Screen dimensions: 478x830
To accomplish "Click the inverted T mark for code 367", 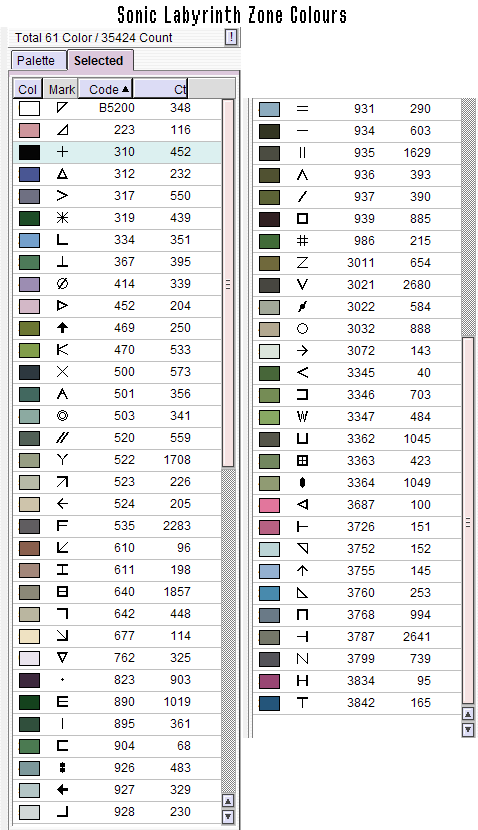I will (x=62, y=262).
